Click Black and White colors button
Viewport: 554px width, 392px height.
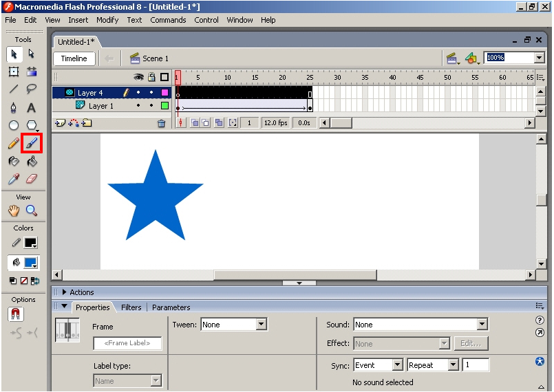coord(13,281)
